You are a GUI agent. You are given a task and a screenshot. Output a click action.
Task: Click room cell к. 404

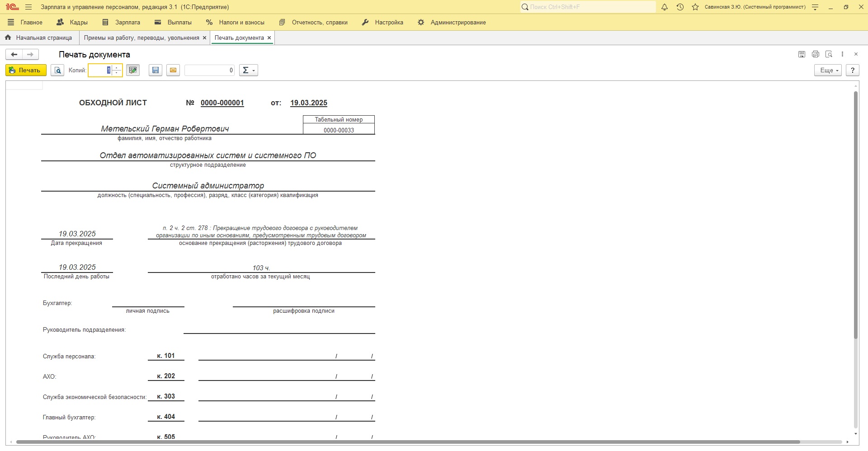(166, 417)
